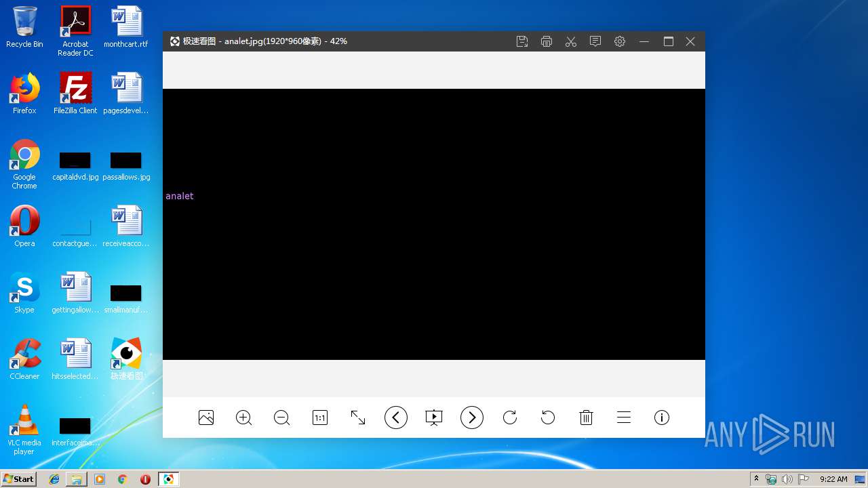The image size is (868, 488).
Task: Save image with title bar disk icon
Action: click(x=522, y=41)
